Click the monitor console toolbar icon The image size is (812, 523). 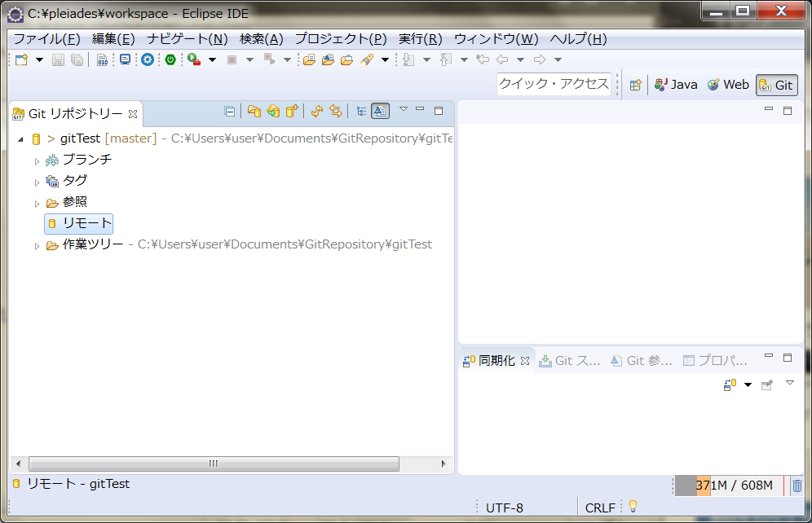click(125, 59)
